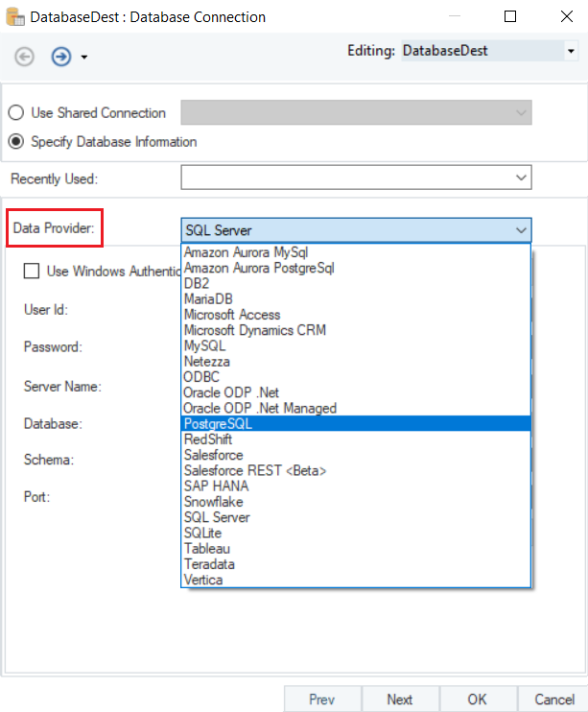
Task: Select Amazon Aurora MySql provider
Action: 247,252
